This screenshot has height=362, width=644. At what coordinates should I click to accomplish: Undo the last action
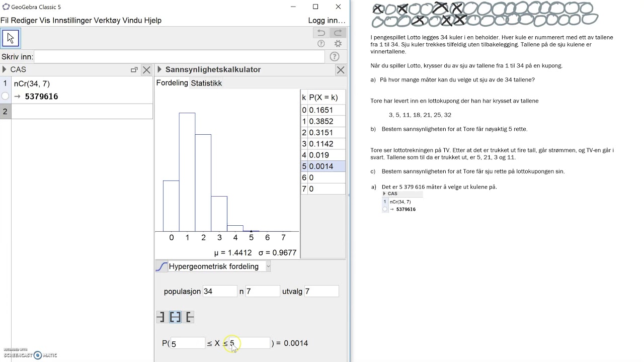coord(320,33)
